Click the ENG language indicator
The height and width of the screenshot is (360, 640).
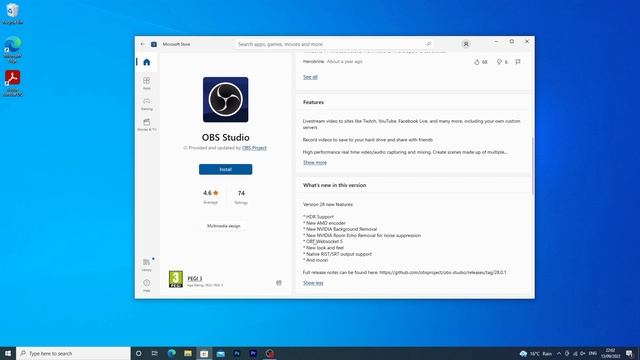click(x=593, y=353)
